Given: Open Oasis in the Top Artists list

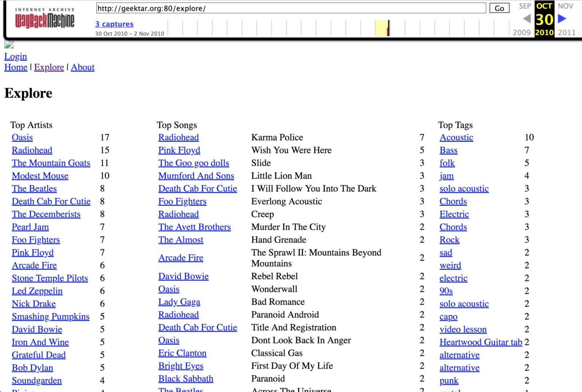Looking at the screenshot, I should click(22, 137).
